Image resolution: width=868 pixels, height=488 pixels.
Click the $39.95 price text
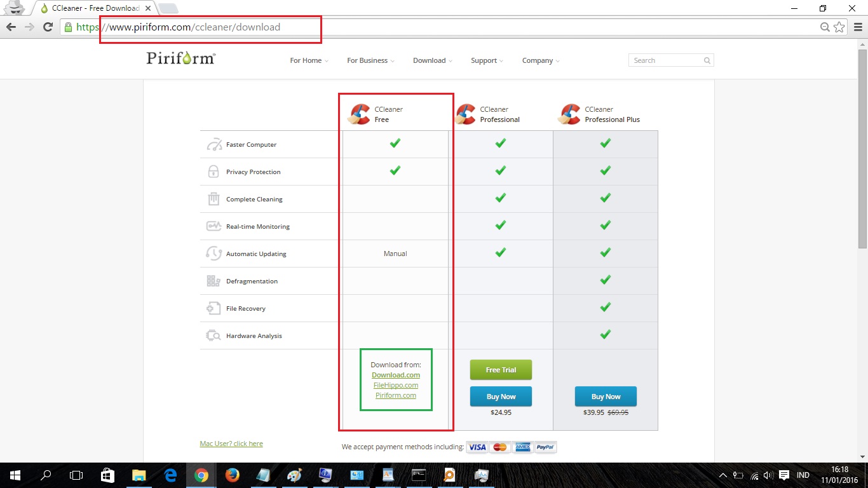(594, 412)
